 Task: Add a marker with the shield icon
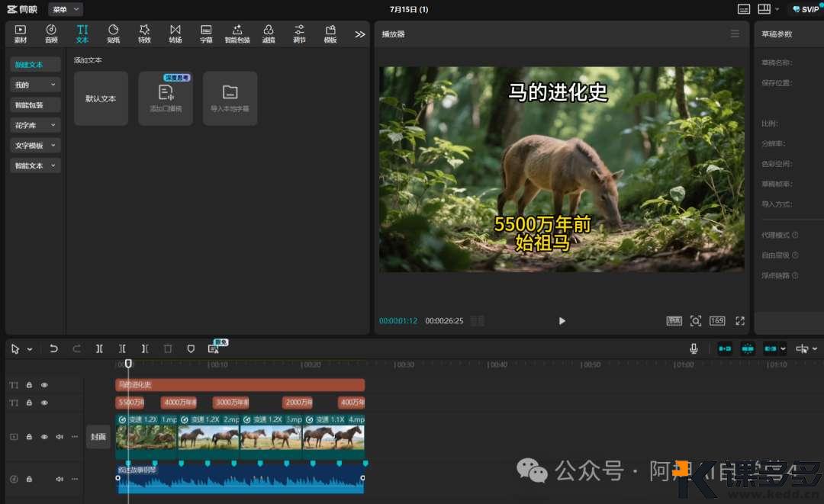191,348
